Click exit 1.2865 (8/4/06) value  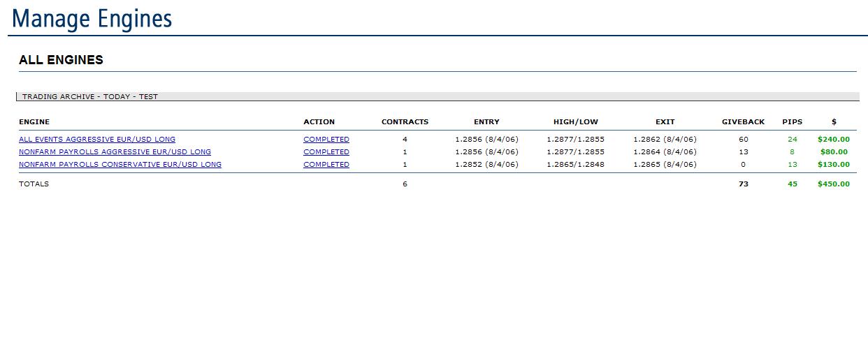[x=665, y=165]
